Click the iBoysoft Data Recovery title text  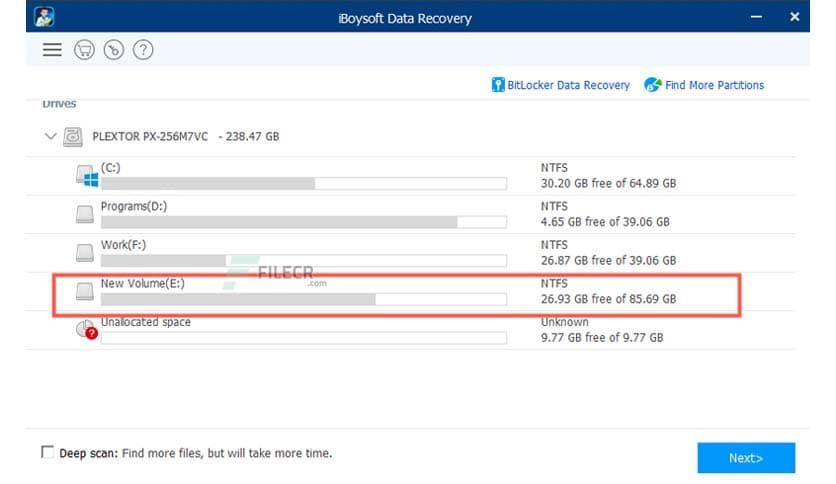pos(405,19)
